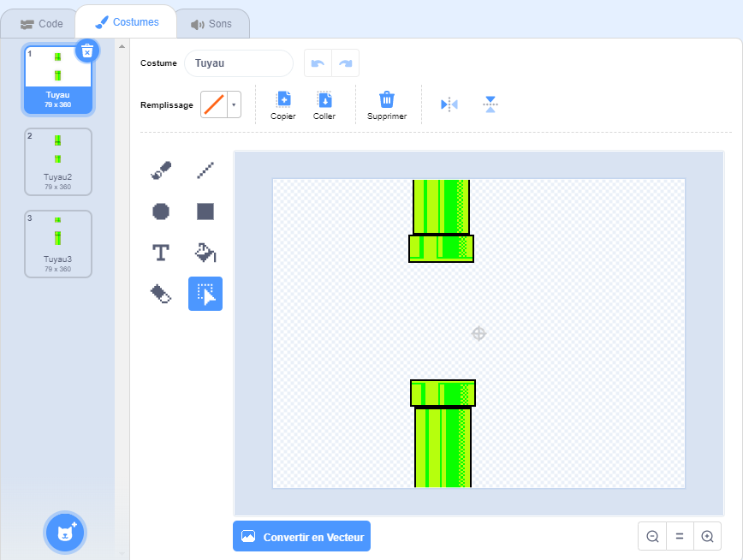
Task: Choose the Circle shape tool
Action: coord(161,211)
